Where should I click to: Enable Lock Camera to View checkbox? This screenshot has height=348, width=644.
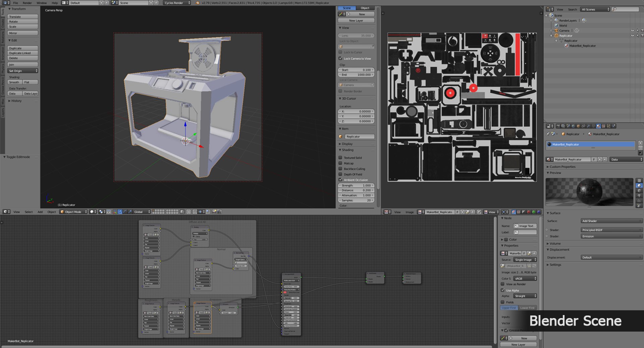point(340,58)
